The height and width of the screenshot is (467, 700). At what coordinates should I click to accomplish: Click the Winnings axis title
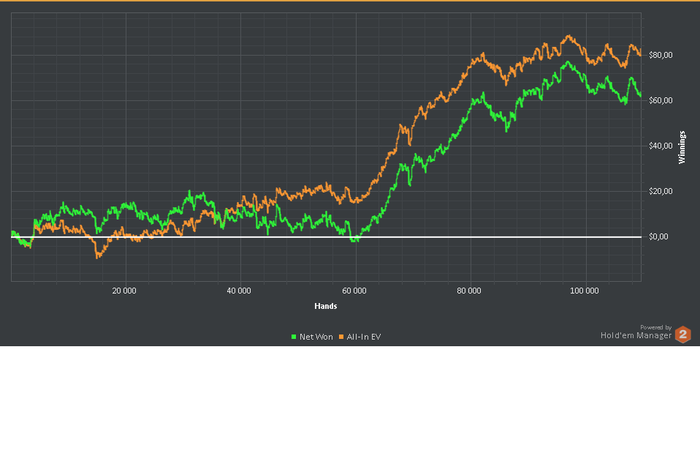tap(682, 147)
